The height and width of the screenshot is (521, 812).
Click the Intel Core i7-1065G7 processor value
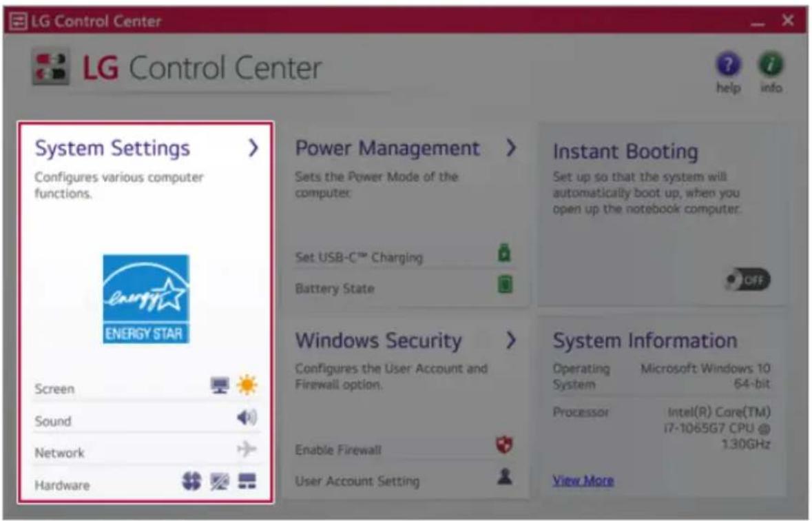point(717,428)
